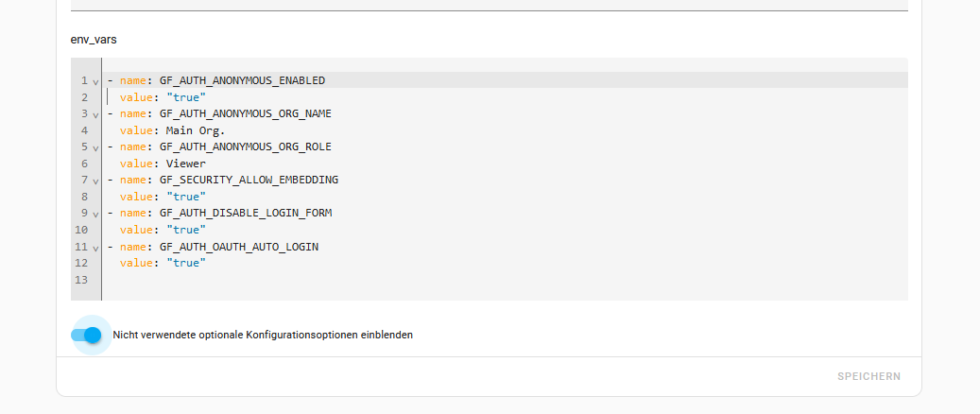Click GF_SECURITY_ALLOW_EMBEDDING variable name
The image size is (980, 414).
249,180
